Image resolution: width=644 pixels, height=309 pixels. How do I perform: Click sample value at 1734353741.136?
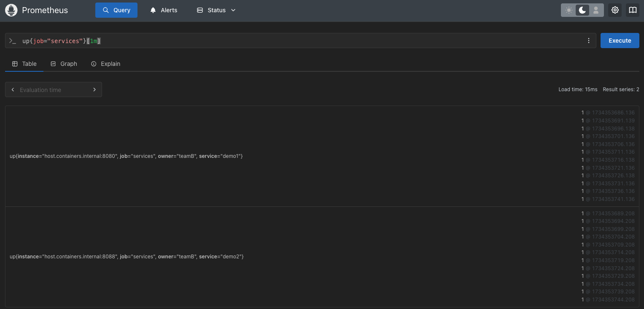click(x=608, y=199)
